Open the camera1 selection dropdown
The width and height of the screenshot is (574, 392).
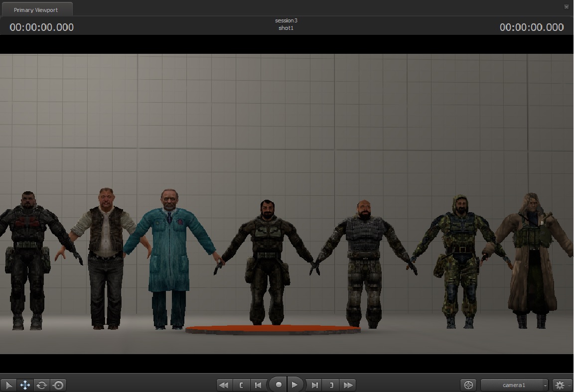514,385
